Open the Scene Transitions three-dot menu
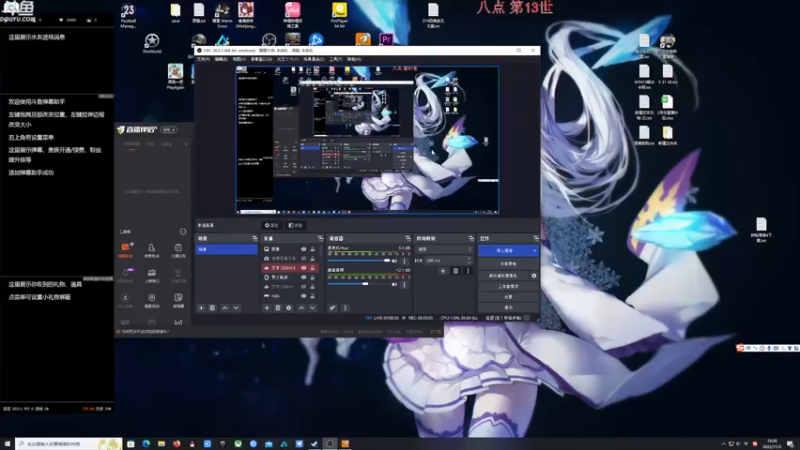Screen dimensions: 800x450 tap(468, 271)
